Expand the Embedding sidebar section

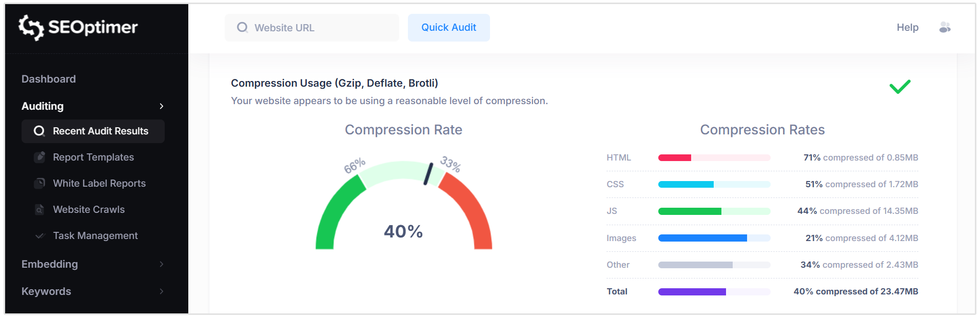pyautogui.click(x=162, y=264)
